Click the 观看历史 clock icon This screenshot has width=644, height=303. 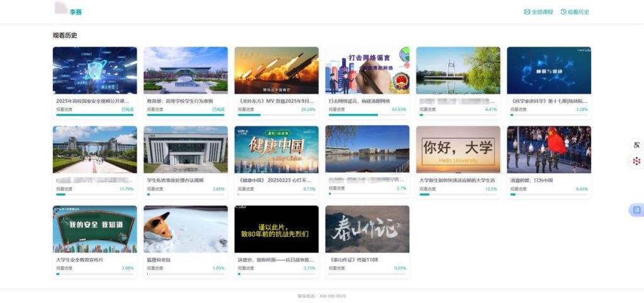tap(563, 12)
